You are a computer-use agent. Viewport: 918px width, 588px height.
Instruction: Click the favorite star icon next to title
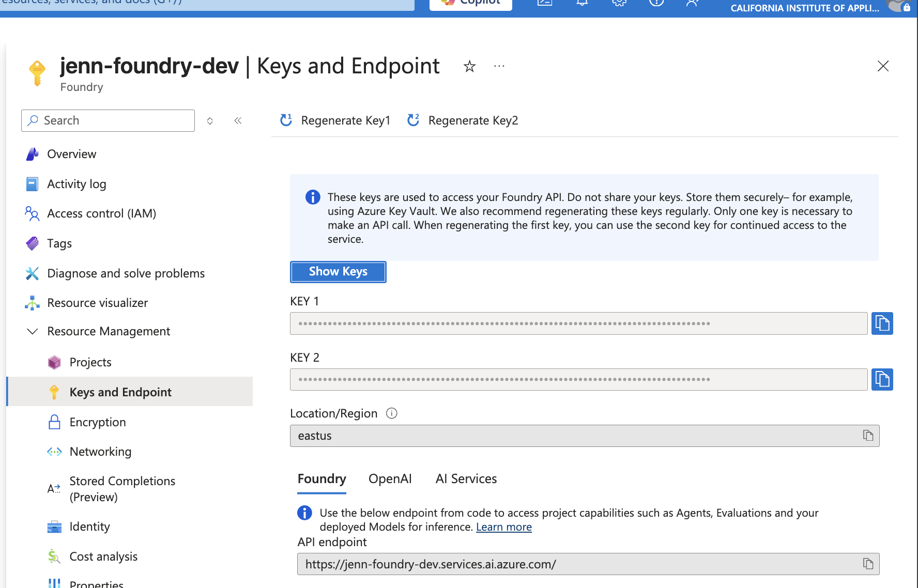tap(469, 66)
